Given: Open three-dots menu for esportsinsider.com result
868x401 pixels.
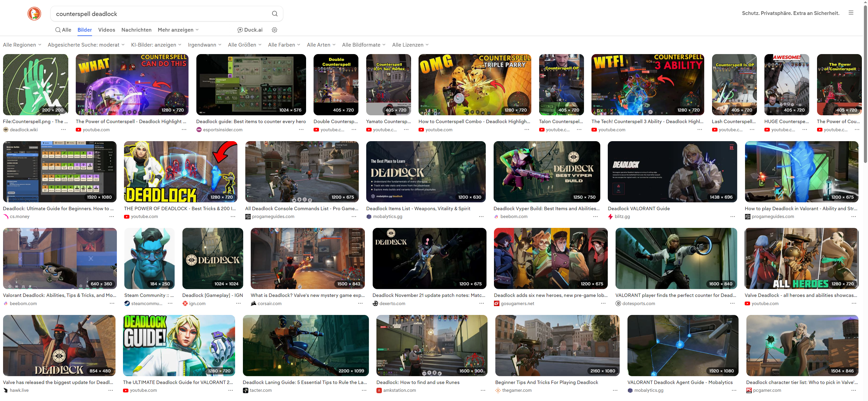Looking at the screenshot, I should [301, 130].
